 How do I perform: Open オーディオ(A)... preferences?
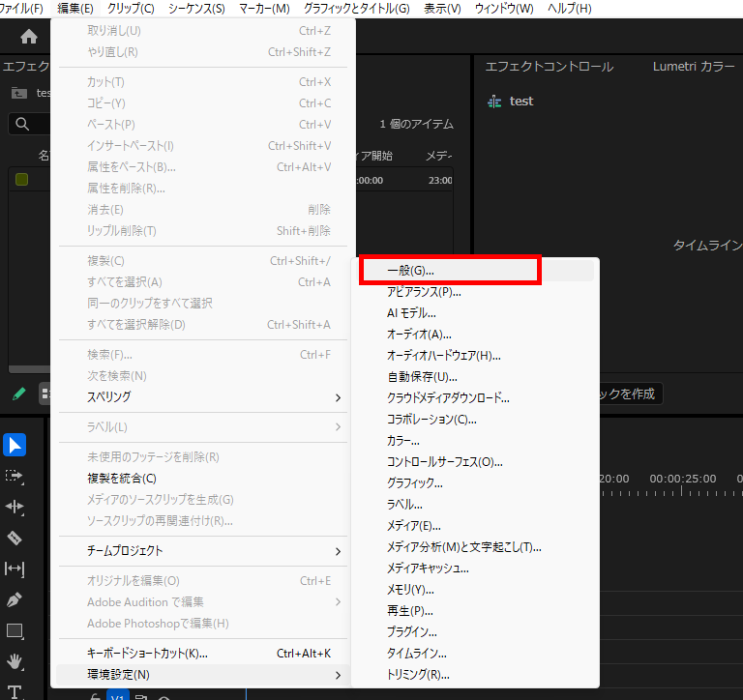pyautogui.click(x=475, y=335)
